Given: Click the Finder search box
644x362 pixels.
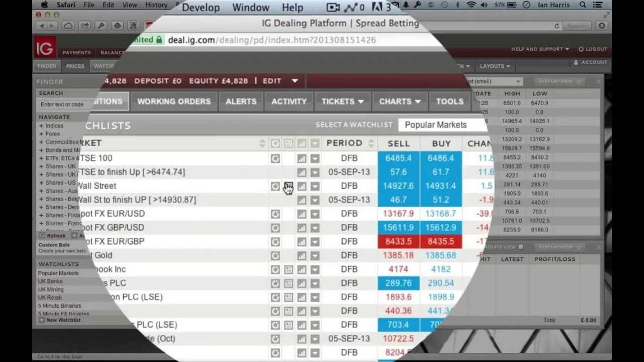Looking at the screenshot, I should click(63, 104).
